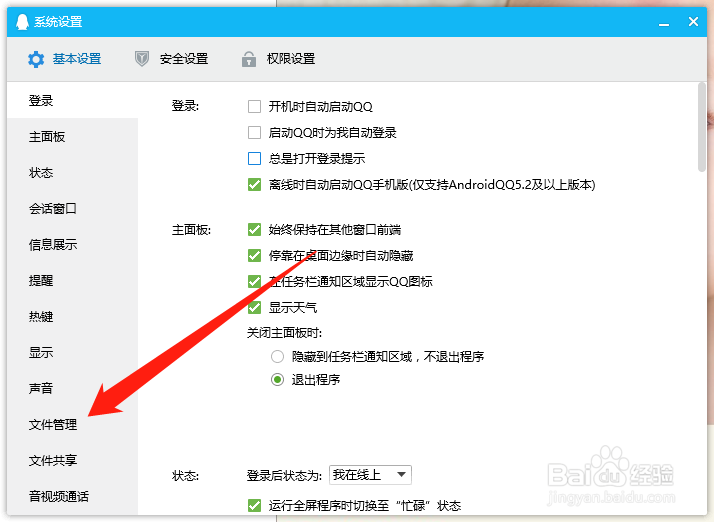Choose 隐藏到任务栏通知区域 radio option
The width and height of the screenshot is (714, 522).
click(x=277, y=356)
